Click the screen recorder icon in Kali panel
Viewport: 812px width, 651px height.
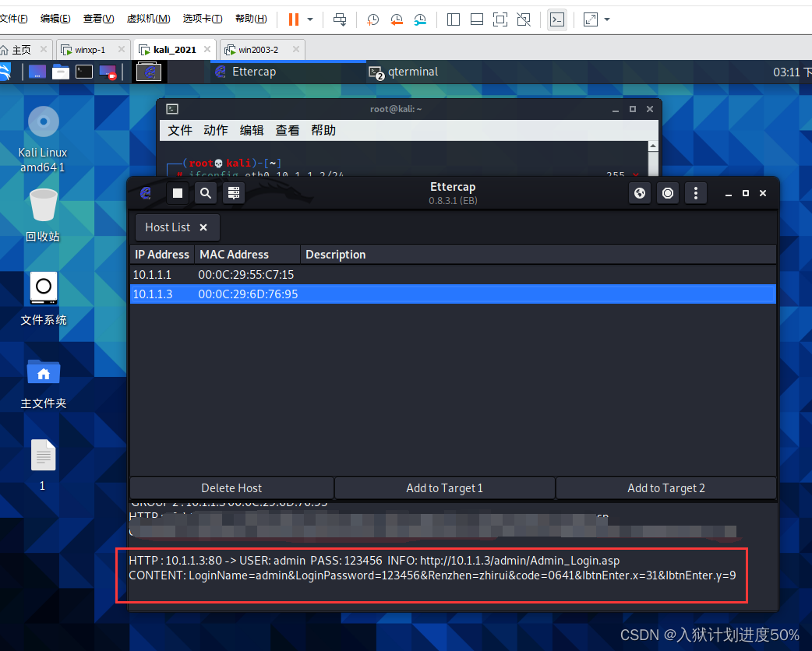pos(108,72)
